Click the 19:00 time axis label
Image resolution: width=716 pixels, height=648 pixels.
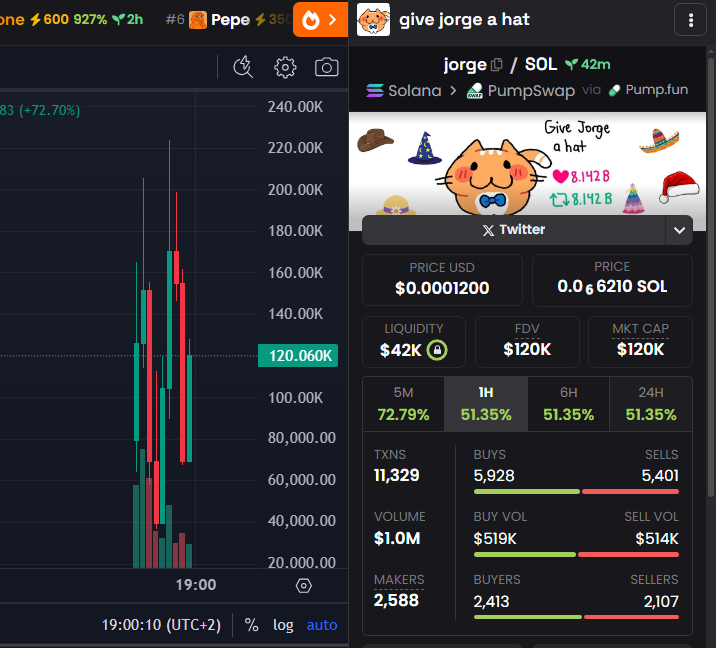pyautogui.click(x=196, y=585)
